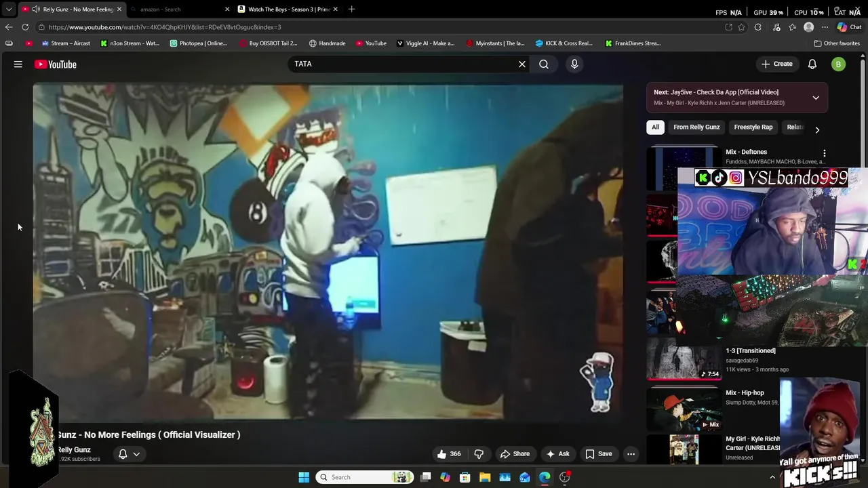The height and width of the screenshot is (488, 868).
Task: Open the My Girl - Kyle Richh thumbnail
Action: pos(684,449)
